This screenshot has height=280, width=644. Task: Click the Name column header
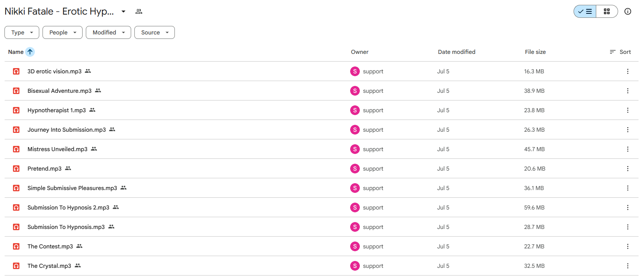point(16,52)
